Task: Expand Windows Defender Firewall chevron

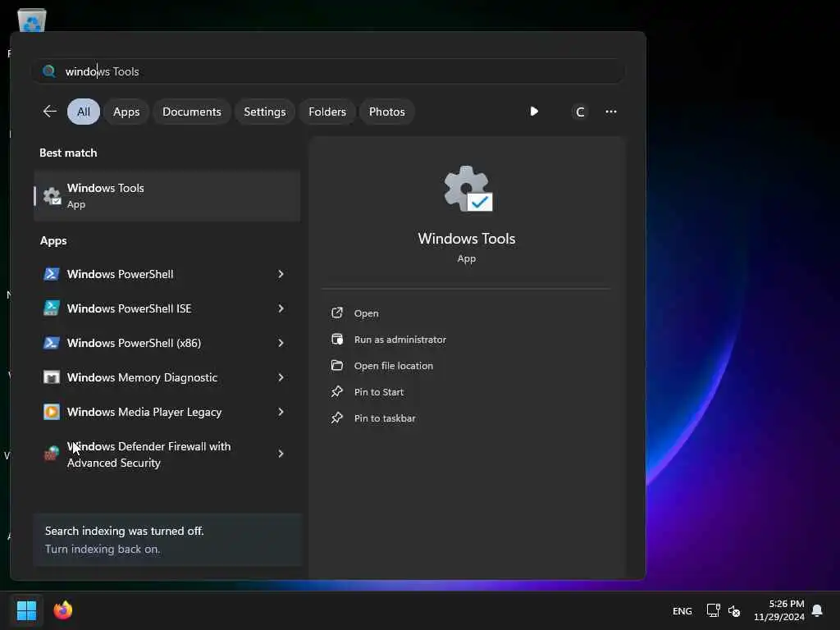Action: point(281,454)
